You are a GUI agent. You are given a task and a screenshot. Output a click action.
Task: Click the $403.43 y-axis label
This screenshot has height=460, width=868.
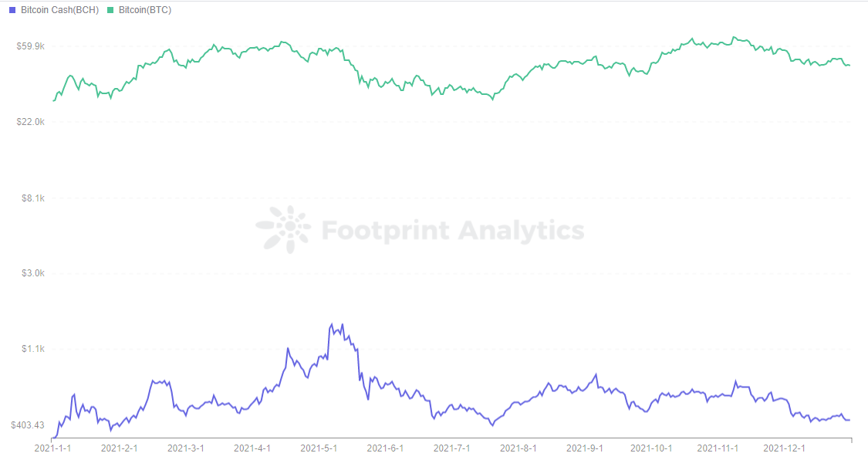coord(28,425)
